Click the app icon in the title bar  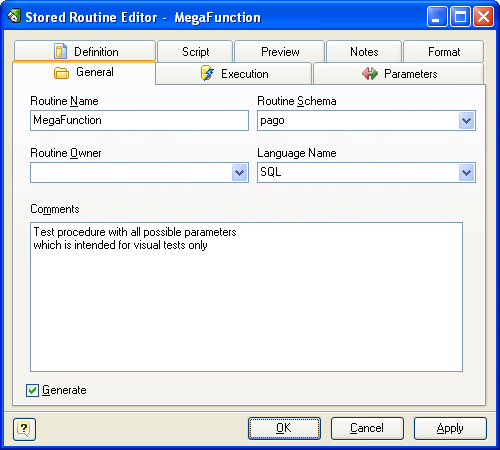14,16
